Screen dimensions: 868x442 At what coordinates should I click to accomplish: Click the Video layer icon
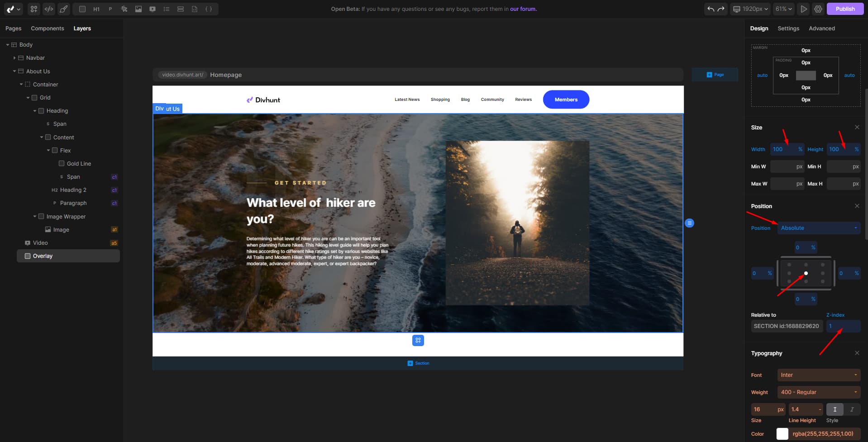(x=28, y=243)
